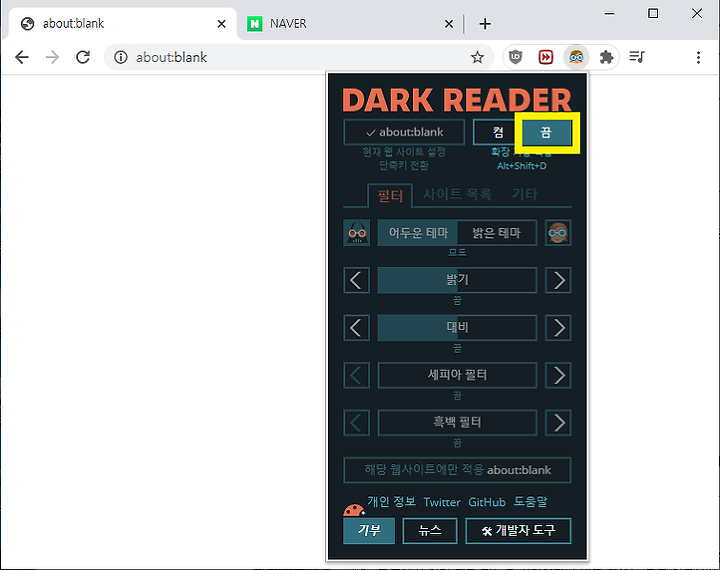
Task: Increase 밝기 with right arrow
Action: (x=558, y=280)
